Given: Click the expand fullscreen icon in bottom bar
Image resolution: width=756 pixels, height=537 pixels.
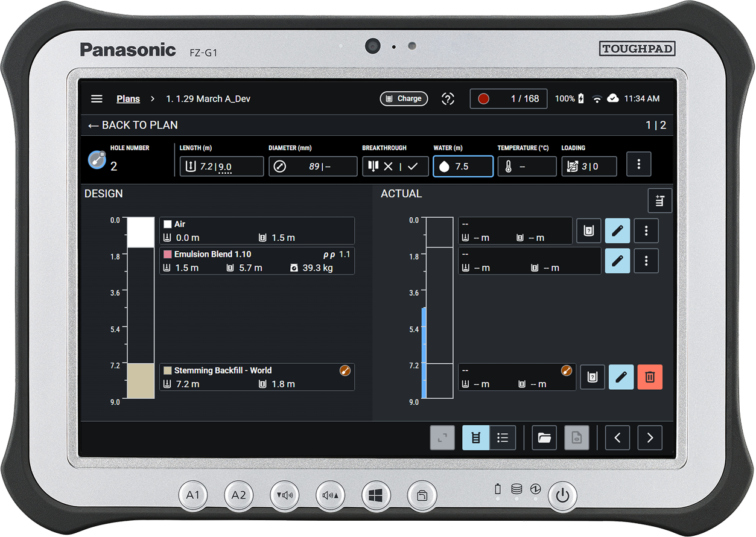Looking at the screenshot, I should coord(442,438).
